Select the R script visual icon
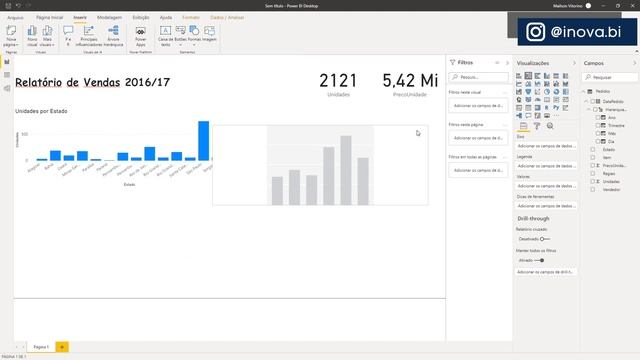This screenshot has width=640, height=360. 547,108
